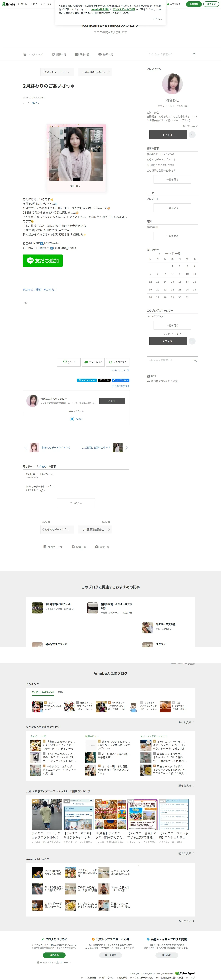The height and width of the screenshot is (980, 221).
Task: Open 2回目のデート in the same-theme list
Action: point(40,474)
